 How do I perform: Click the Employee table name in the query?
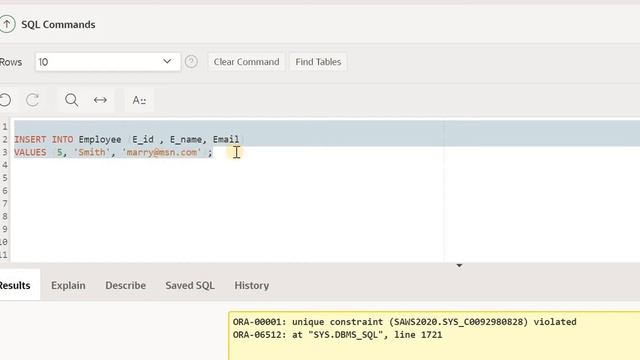[100, 140]
